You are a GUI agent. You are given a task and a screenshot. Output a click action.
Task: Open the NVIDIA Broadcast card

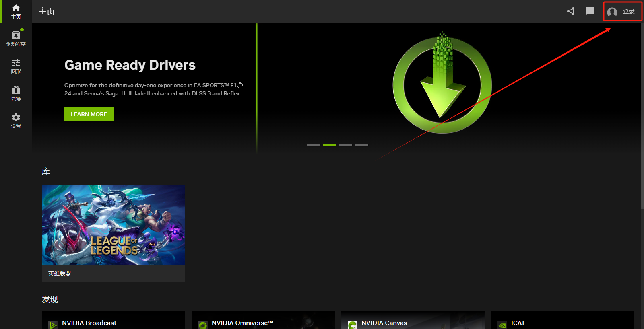(x=114, y=320)
